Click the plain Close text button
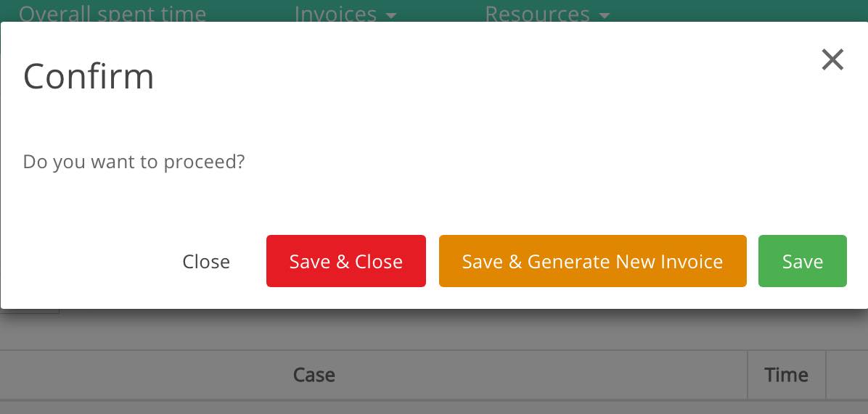Image resolution: width=868 pixels, height=414 pixels. click(206, 262)
